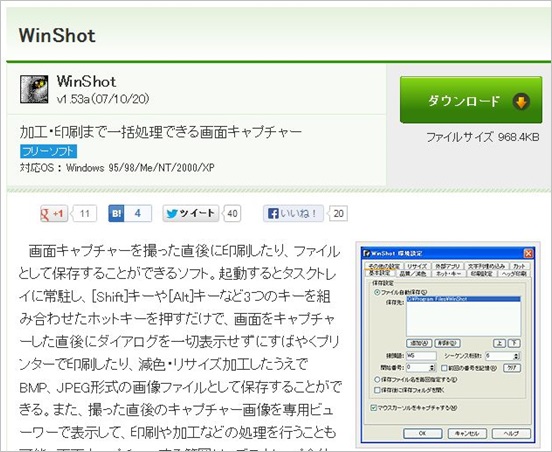Click the Google +1 button
Screen dimensions: 552x452
tap(54, 213)
